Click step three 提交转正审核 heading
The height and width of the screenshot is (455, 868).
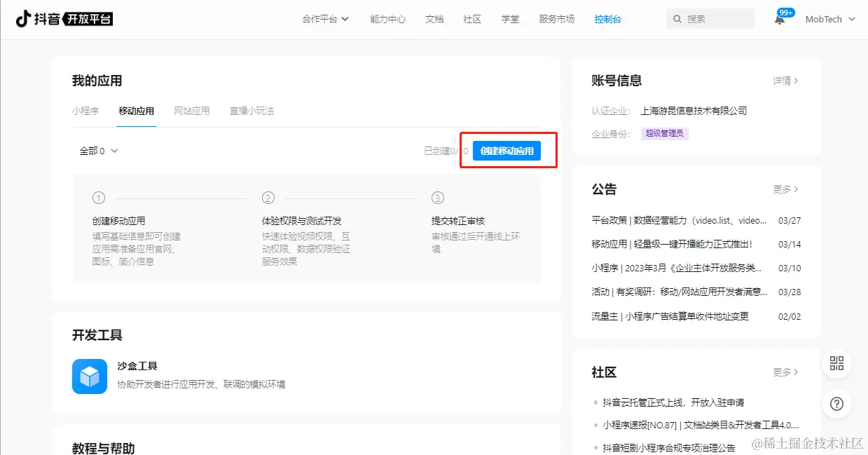458,220
